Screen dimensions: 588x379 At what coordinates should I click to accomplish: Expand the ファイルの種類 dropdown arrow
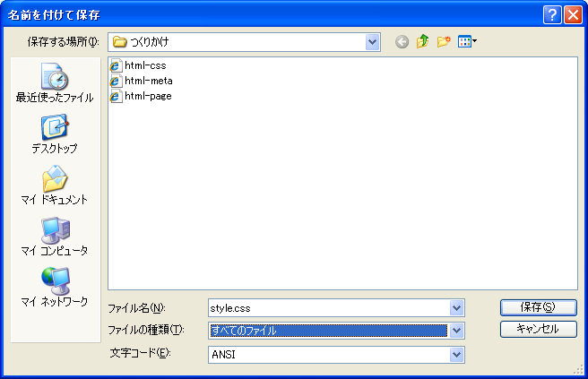tap(456, 331)
